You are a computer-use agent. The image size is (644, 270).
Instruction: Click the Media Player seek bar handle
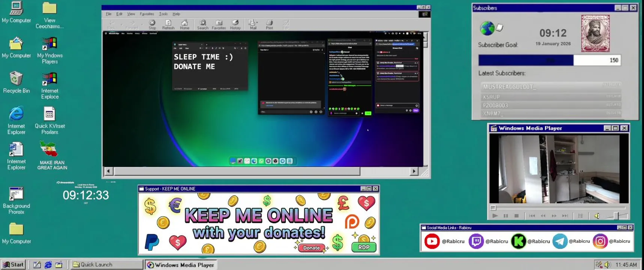493,208
